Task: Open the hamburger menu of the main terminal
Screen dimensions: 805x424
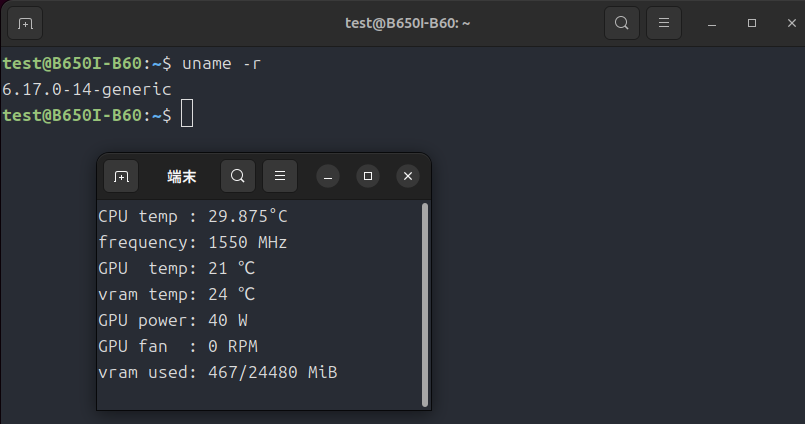Action: [663, 22]
